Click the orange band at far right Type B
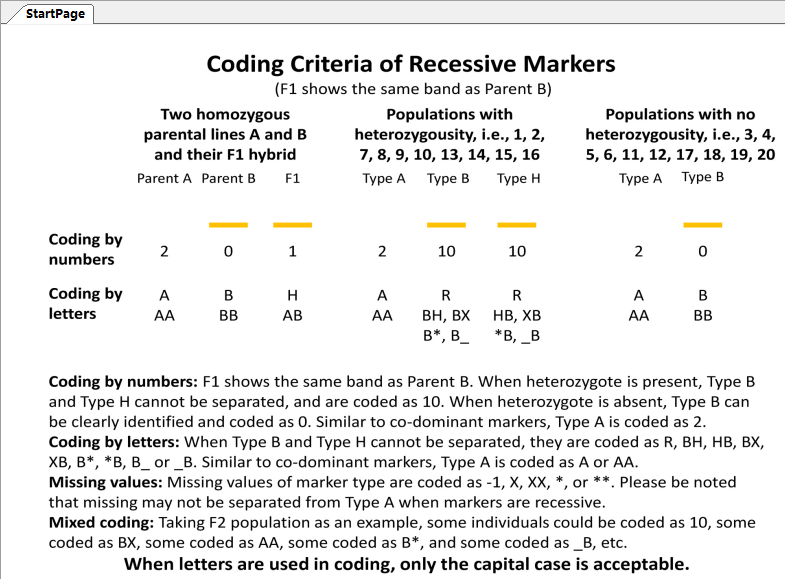 (x=702, y=225)
